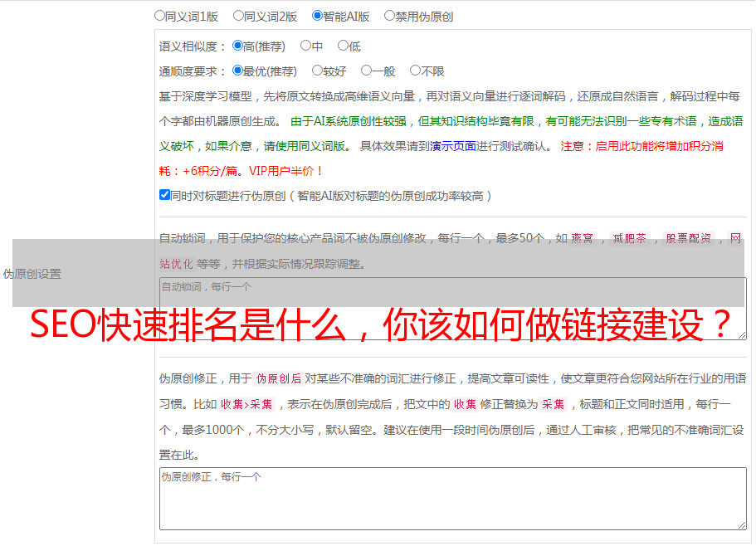Click the 自动锁词 text area
Screen dimensions: 756x546
[x=453, y=309]
